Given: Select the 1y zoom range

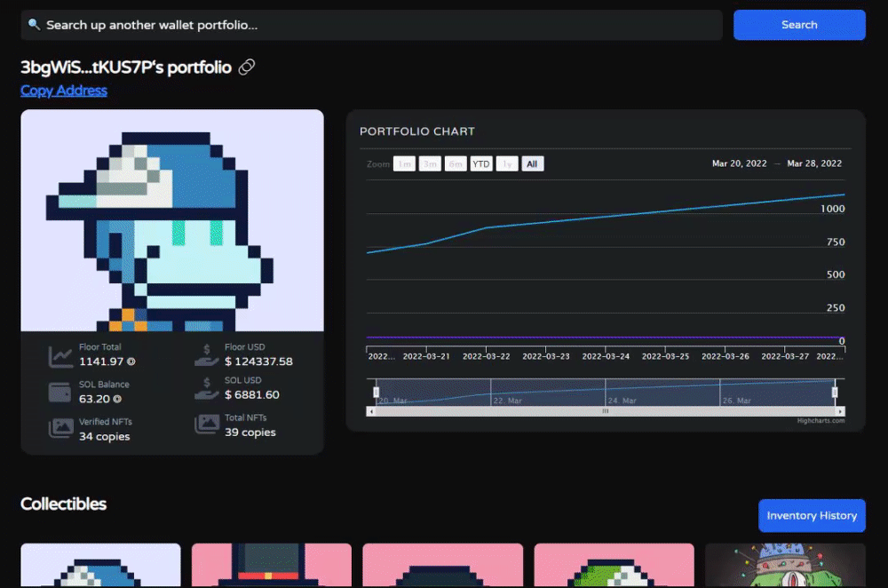Looking at the screenshot, I should [507, 163].
